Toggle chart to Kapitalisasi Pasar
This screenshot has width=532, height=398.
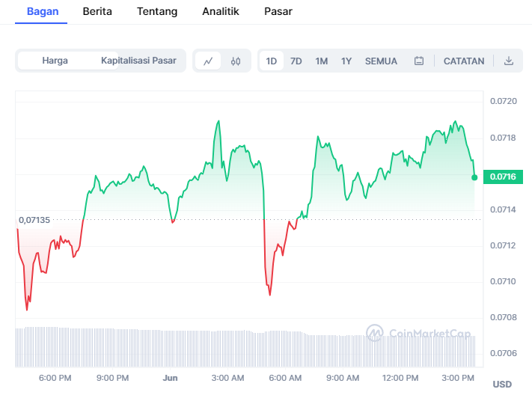click(x=138, y=61)
